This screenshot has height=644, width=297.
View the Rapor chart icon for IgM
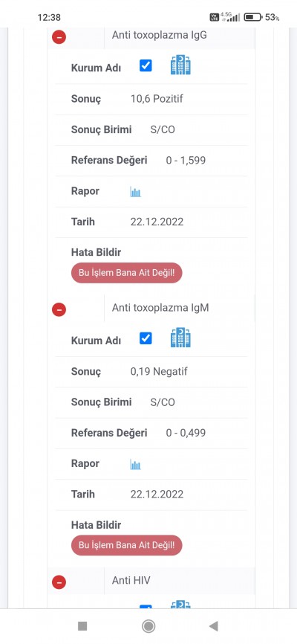click(135, 465)
